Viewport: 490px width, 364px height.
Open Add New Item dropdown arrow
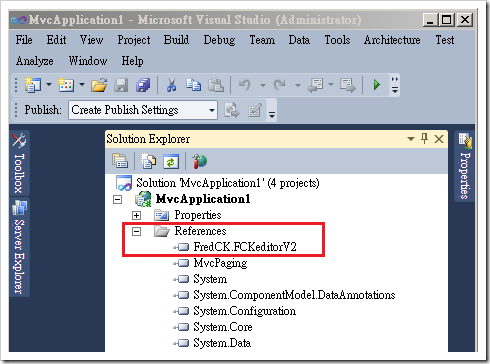[x=82, y=85]
